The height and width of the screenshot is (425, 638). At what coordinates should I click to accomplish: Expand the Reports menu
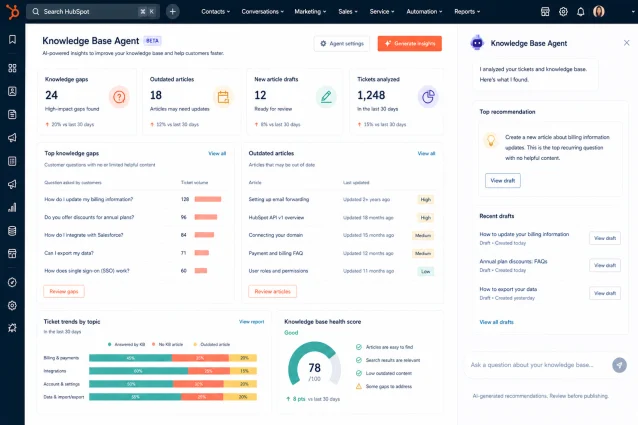tap(467, 11)
